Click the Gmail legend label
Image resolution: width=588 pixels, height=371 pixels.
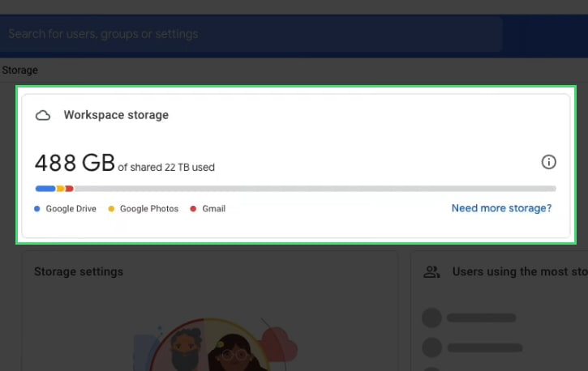coord(214,208)
